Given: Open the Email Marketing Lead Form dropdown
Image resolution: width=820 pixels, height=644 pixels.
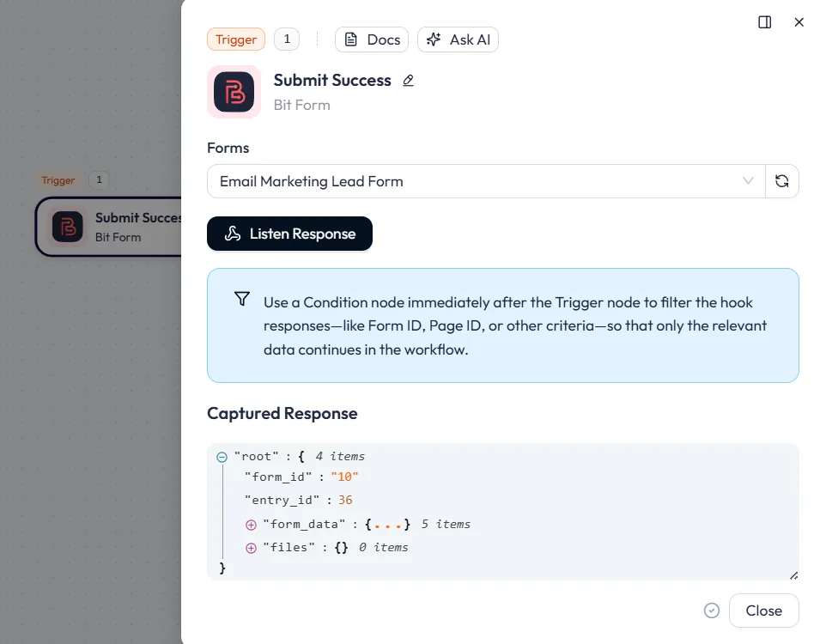Looking at the screenshot, I should tap(486, 181).
